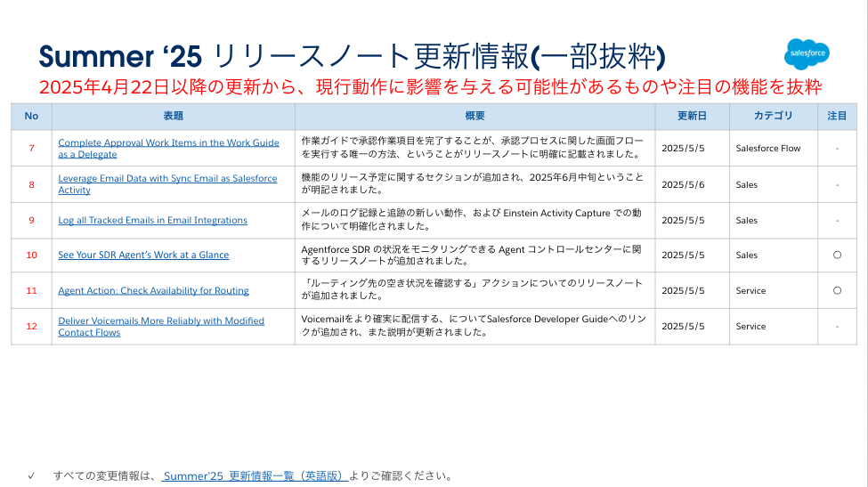The width and height of the screenshot is (868, 487).
Task: Select row number 8 cell
Action: click(31, 185)
